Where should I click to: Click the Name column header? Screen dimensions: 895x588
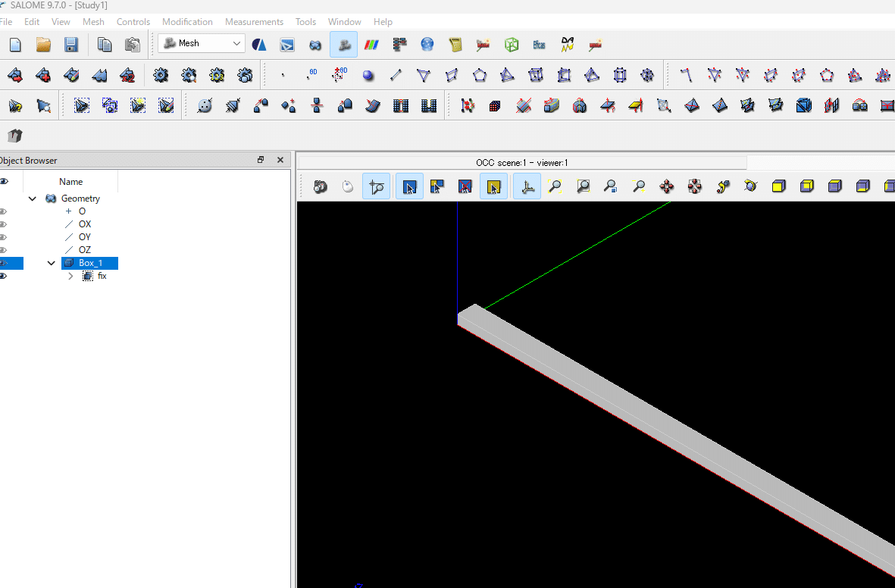click(70, 182)
